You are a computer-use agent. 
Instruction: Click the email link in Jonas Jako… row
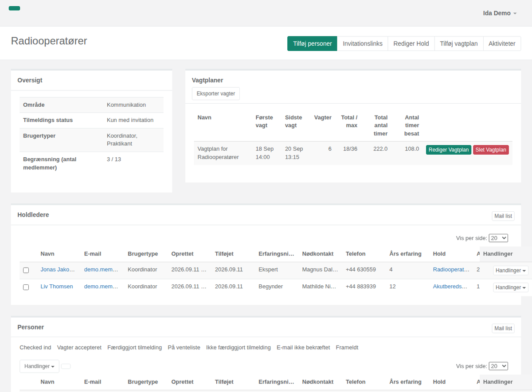coord(101,269)
